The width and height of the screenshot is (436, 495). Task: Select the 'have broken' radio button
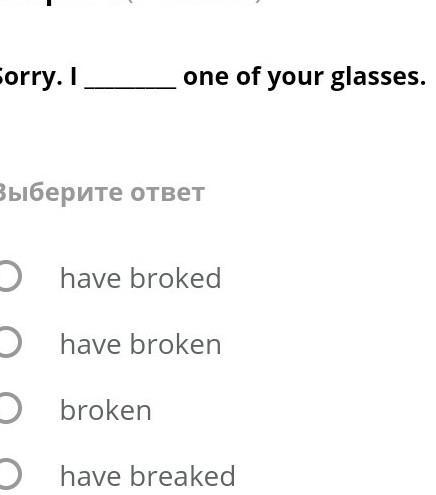[x=8, y=342]
